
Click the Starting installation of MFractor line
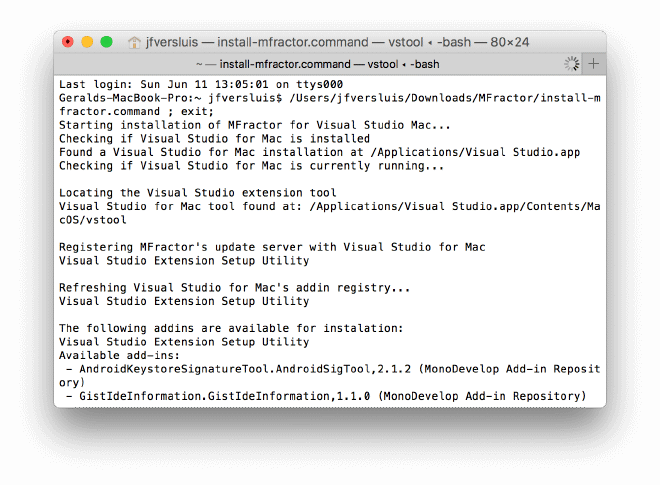pyautogui.click(x=255, y=125)
